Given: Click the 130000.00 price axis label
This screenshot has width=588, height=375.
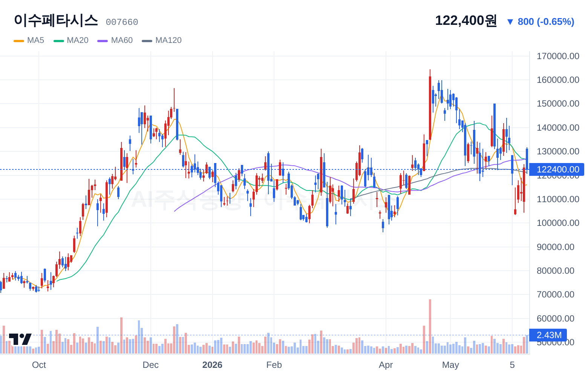Looking at the screenshot, I should (558, 151).
